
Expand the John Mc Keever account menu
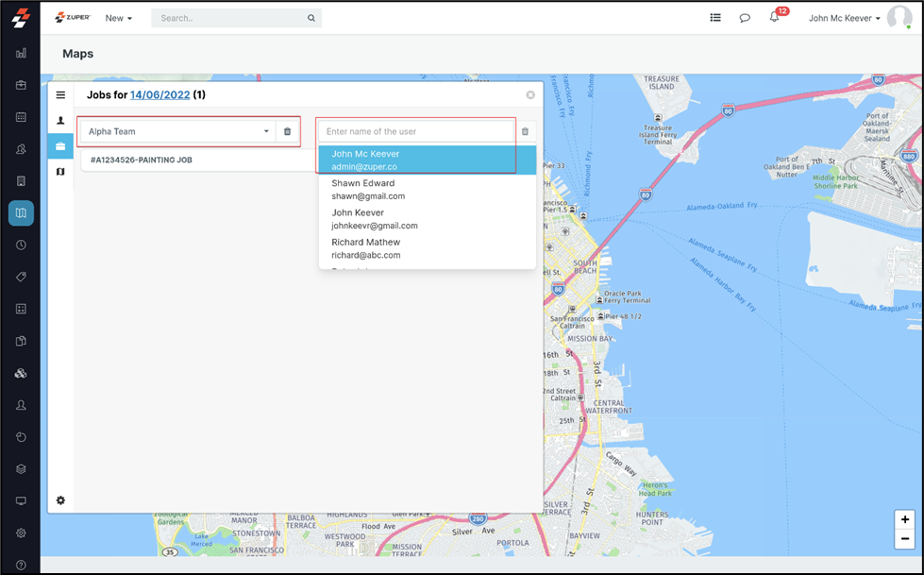pos(844,18)
